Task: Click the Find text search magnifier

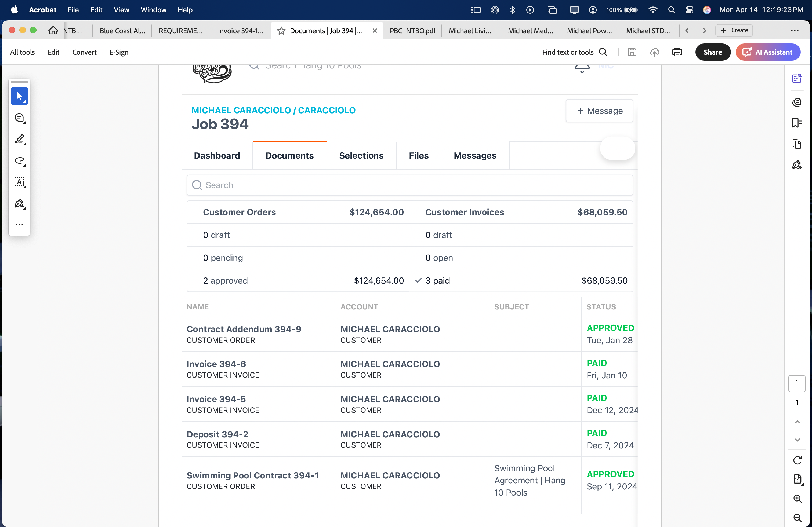Action: tap(603, 52)
